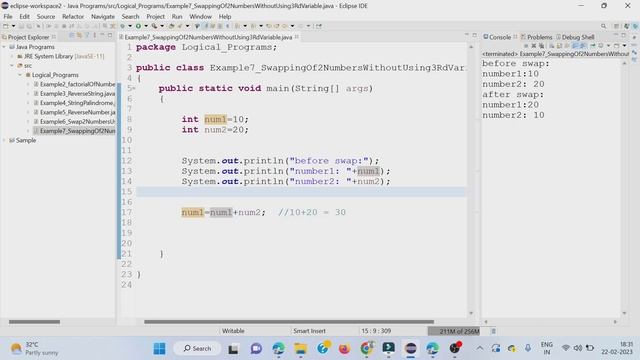Click the toolbar Search magnifier icon at right

pyautogui.click(x=604, y=26)
